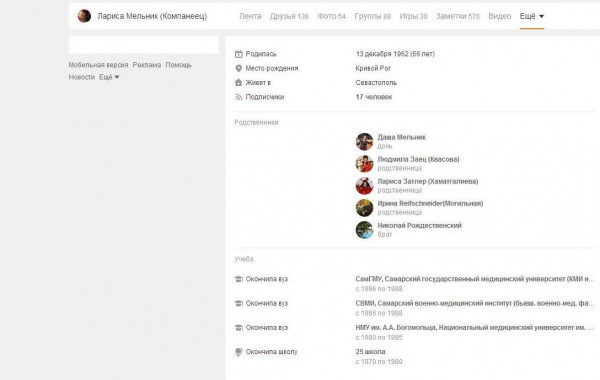Screen dimensions: 600x380
Task: Open Ирина Reifschneider(Могильная) profile link
Action: [430, 203]
